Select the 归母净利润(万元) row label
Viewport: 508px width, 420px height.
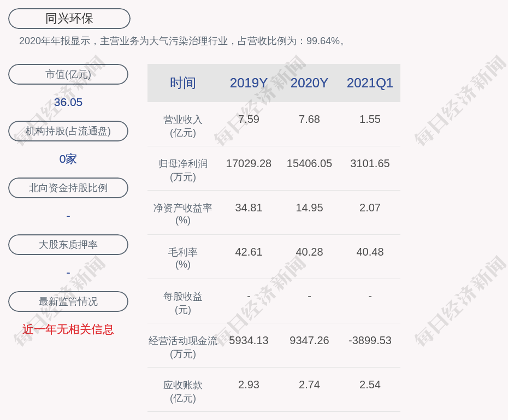coord(183,170)
